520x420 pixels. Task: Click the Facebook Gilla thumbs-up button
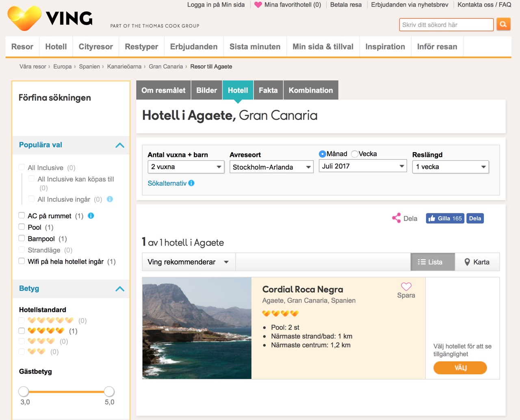(445, 218)
